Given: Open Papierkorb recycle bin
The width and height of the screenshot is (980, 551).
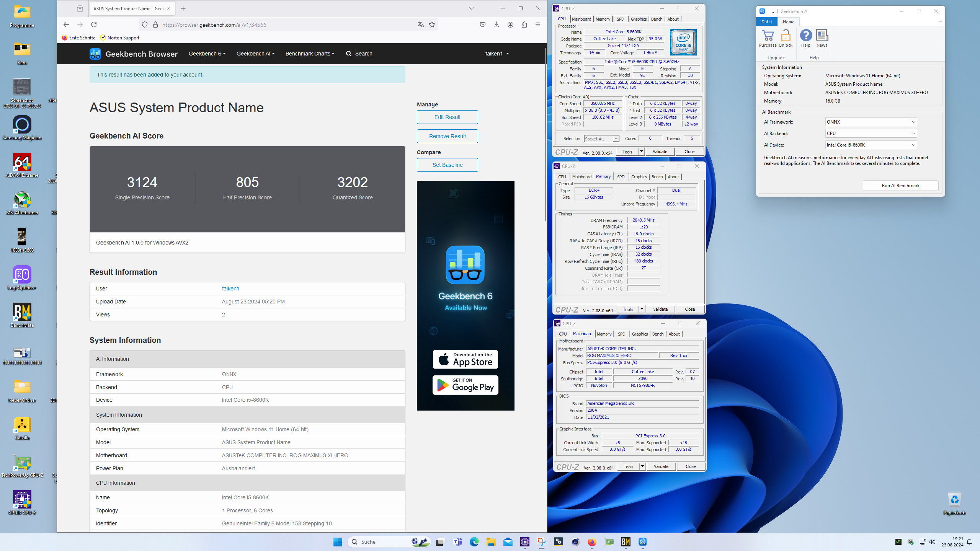Looking at the screenshot, I should (x=954, y=504).
